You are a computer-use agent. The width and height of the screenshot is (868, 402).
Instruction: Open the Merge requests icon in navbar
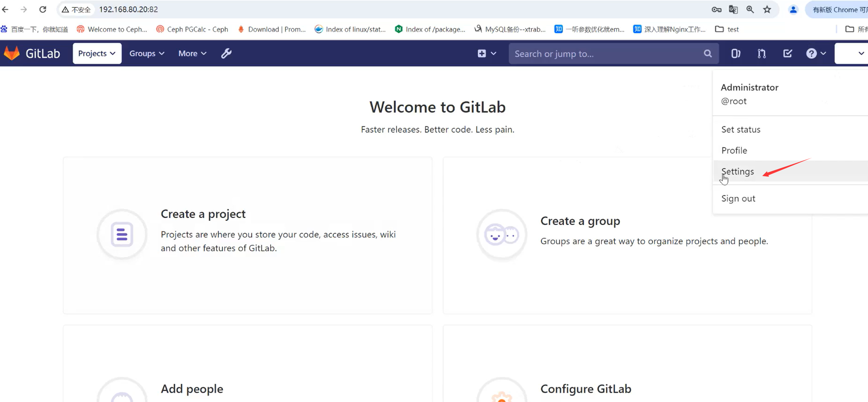pos(761,54)
